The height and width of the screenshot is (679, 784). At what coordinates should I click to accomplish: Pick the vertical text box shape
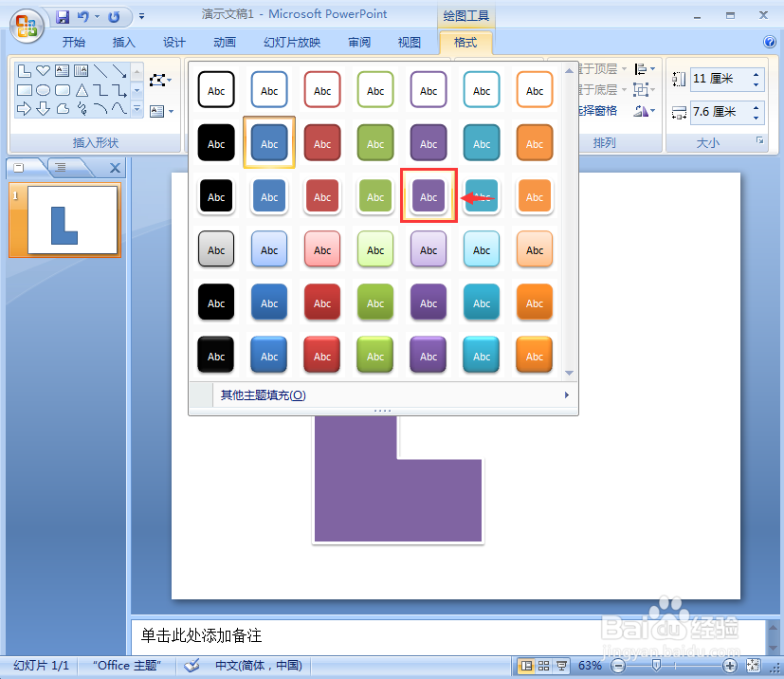click(81, 71)
